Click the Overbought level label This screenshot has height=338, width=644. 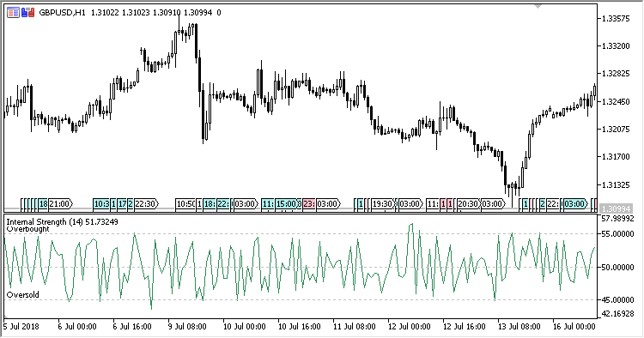pos(27,229)
